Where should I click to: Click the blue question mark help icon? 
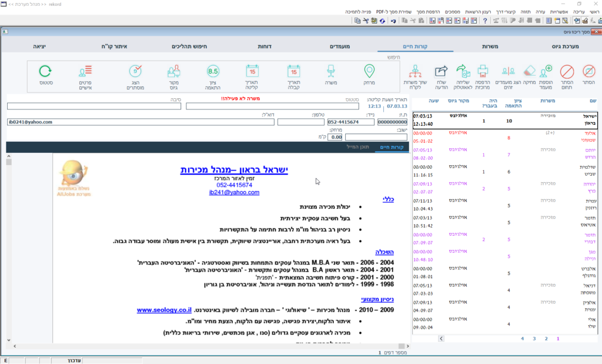[485, 21]
